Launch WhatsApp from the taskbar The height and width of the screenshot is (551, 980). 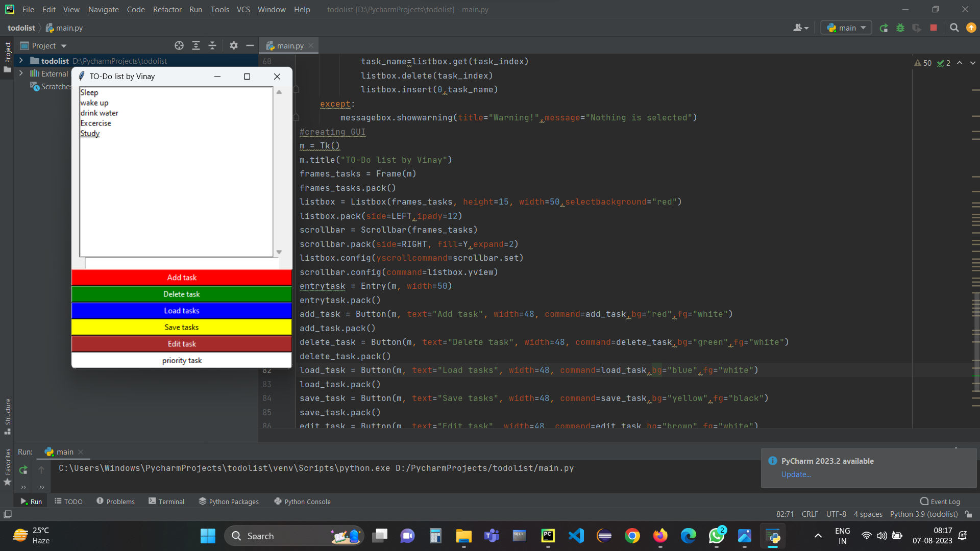(717, 536)
